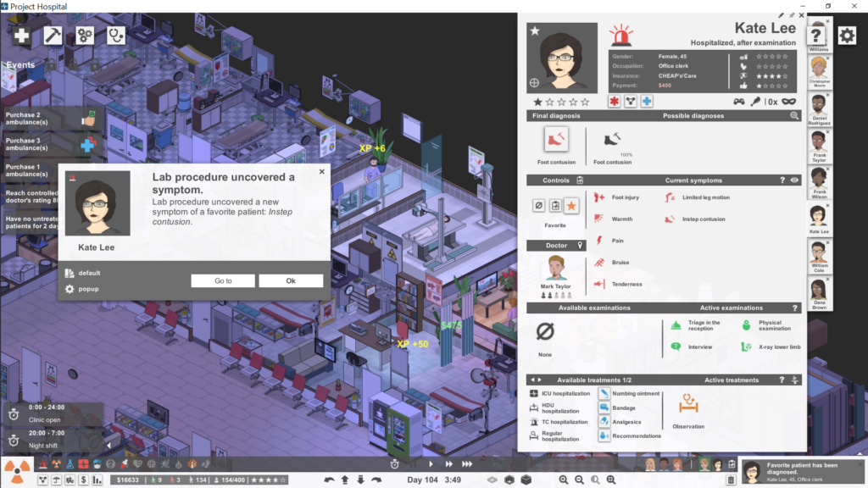Open the statistics bar chart panel
This screenshot has height=488, width=868.
pyautogui.click(x=97, y=480)
